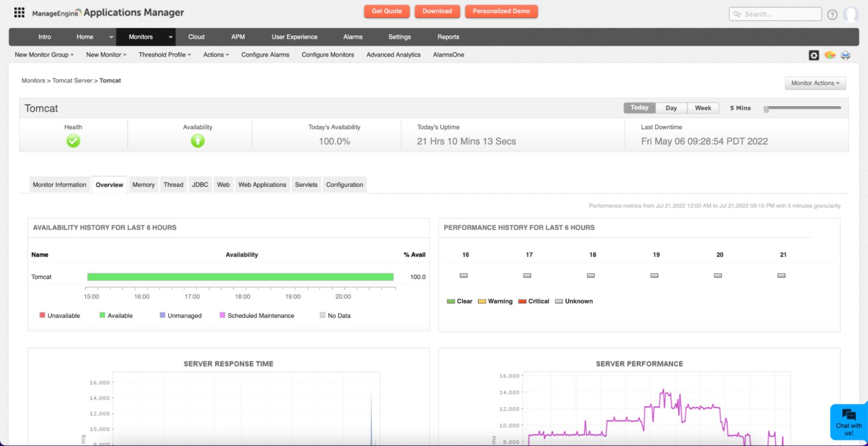
Task: Select the Overview tab
Action: coord(109,184)
